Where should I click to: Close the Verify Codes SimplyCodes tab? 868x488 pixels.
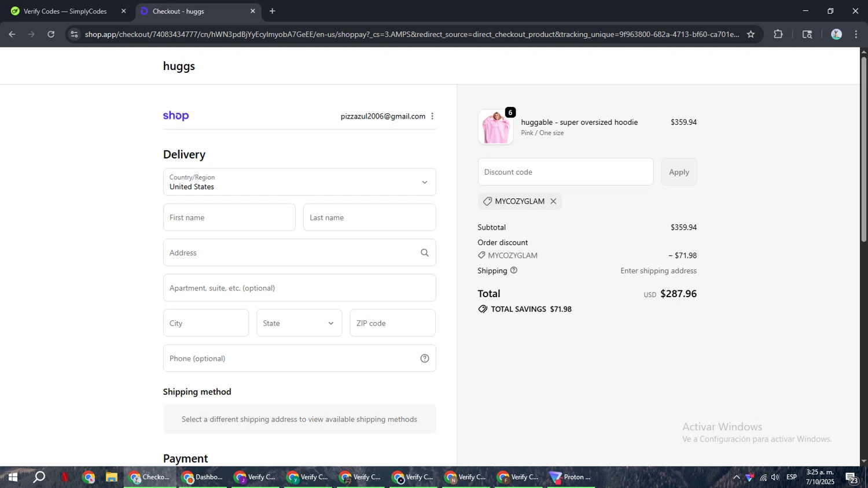(x=123, y=11)
